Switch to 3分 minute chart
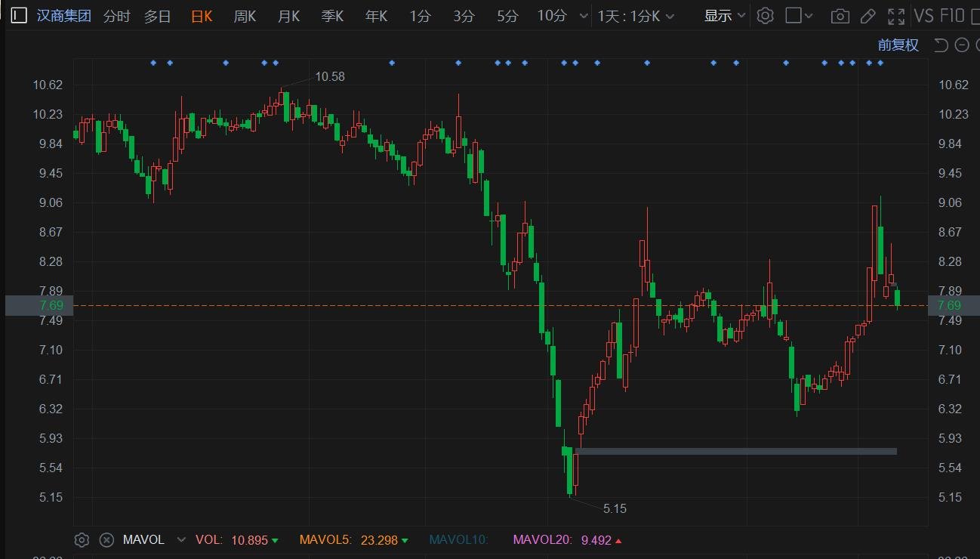This screenshot has height=559, width=980. pyautogui.click(x=464, y=16)
